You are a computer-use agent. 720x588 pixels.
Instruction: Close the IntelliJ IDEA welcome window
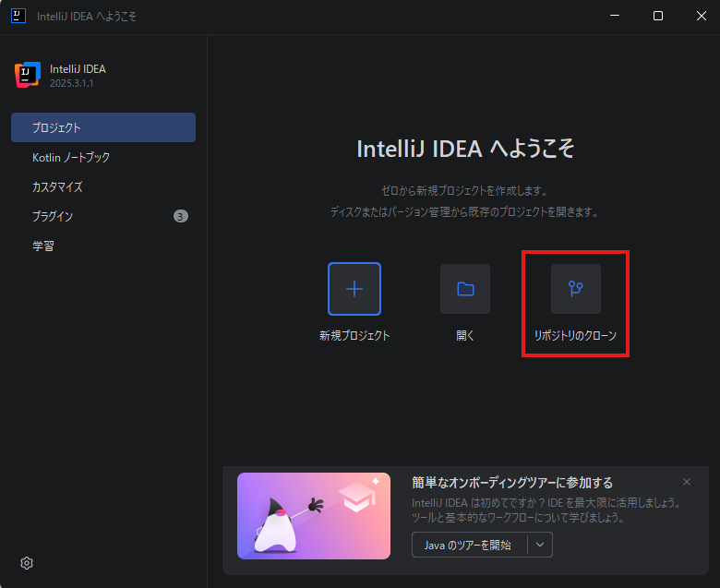(700, 16)
